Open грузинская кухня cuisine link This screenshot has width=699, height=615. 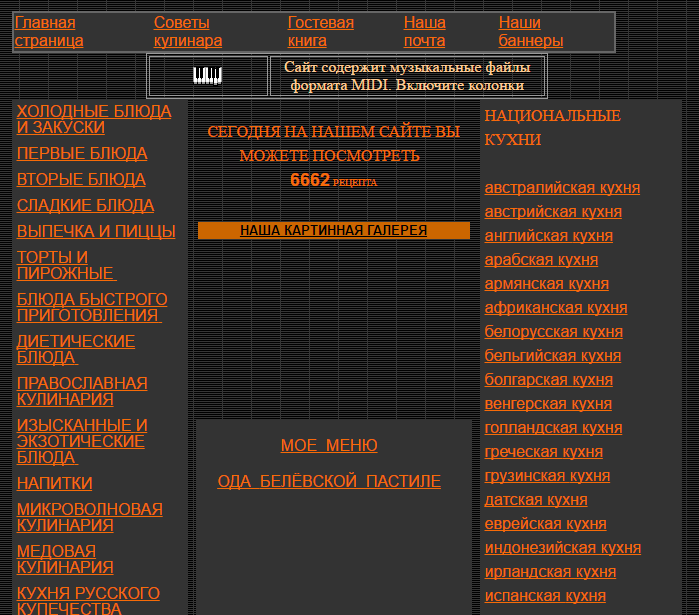click(547, 476)
